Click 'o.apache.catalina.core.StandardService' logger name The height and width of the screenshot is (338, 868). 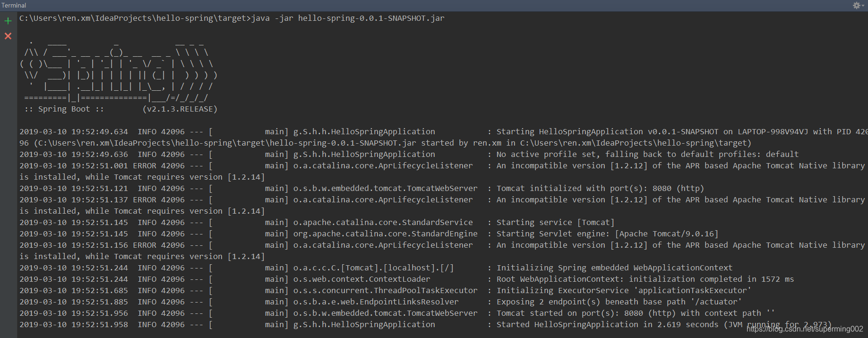[x=383, y=223]
